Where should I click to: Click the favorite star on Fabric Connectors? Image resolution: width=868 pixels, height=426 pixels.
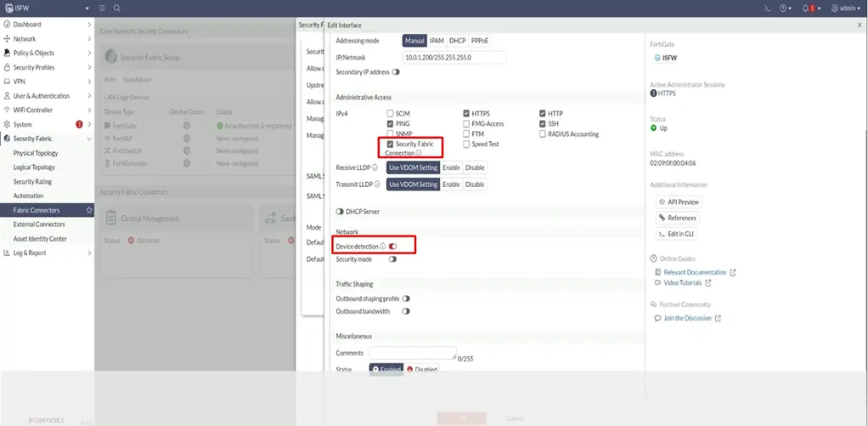point(88,210)
